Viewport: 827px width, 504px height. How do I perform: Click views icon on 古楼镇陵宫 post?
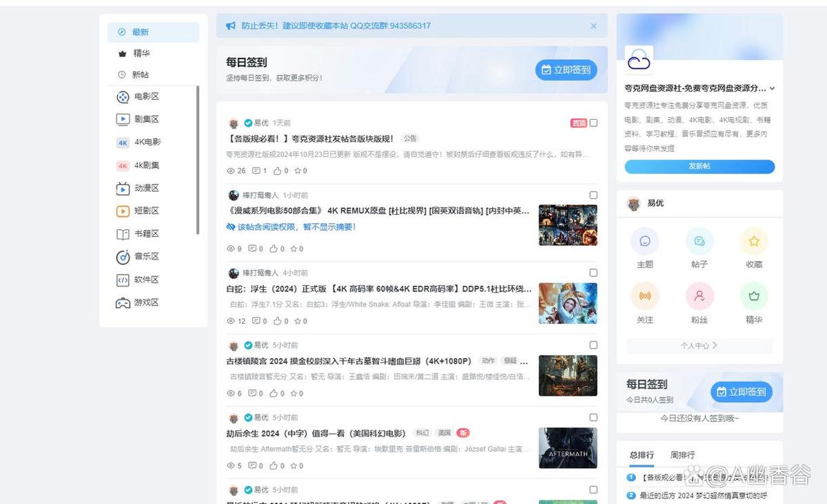pos(231,393)
